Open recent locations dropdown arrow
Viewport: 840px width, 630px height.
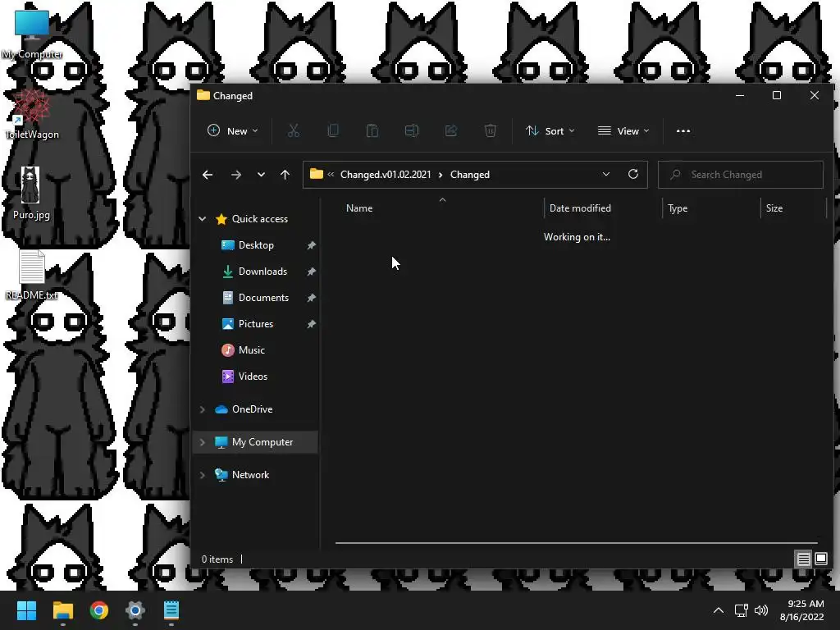(261, 175)
